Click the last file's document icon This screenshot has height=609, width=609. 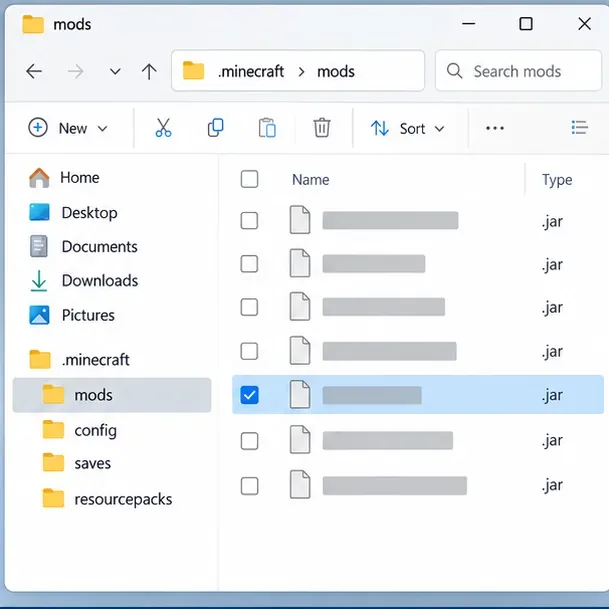300,484
